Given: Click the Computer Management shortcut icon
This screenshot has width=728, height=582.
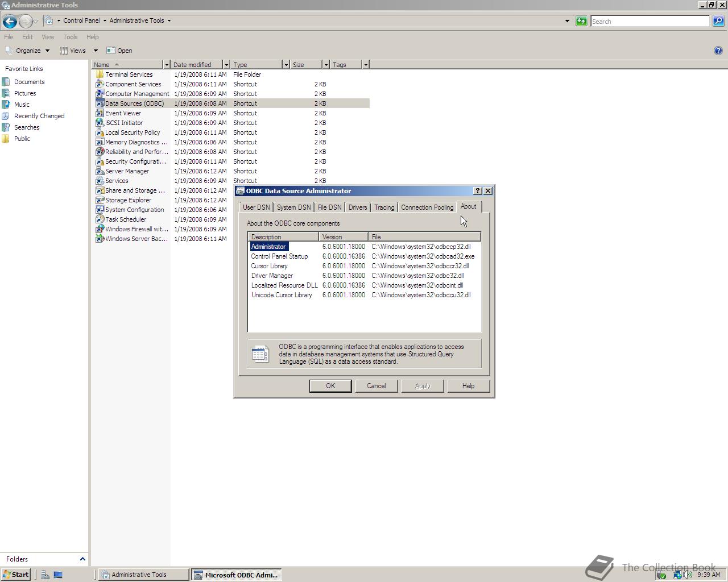Looking at the screenshot, I should point(100,94).
